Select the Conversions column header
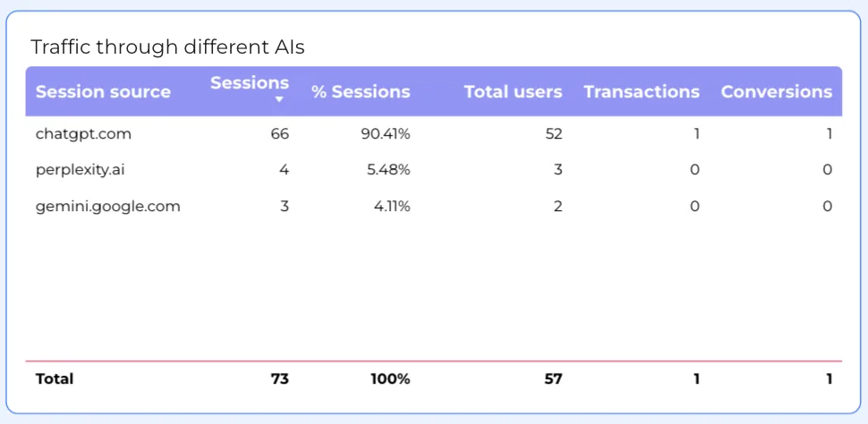Viewport: 868px width, 424px height. pos(776,91)
